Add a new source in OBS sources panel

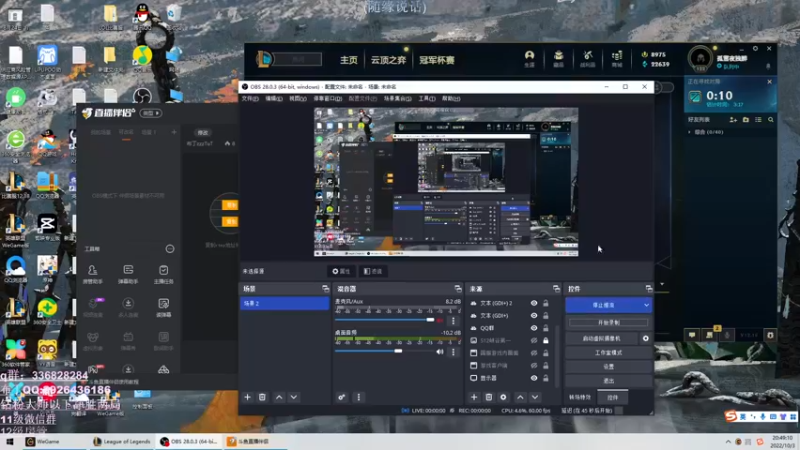click(474, 397)
